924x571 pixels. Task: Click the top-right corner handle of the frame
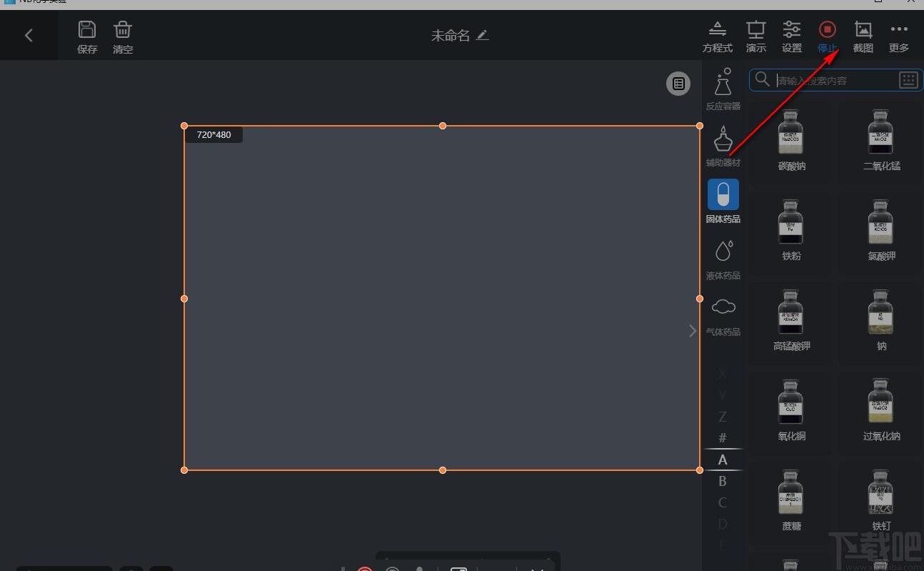[x=700, y=125]
